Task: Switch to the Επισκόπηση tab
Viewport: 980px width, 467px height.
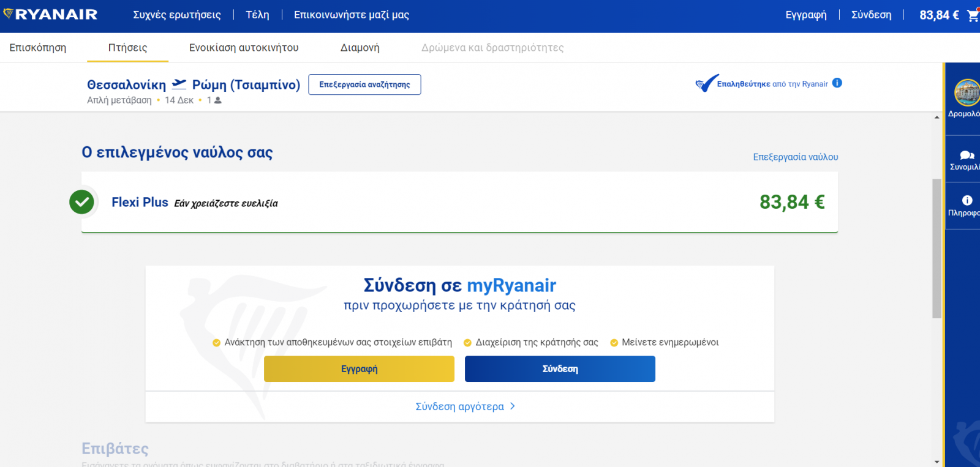Action: pyautogui.click(x=38, y=48)
